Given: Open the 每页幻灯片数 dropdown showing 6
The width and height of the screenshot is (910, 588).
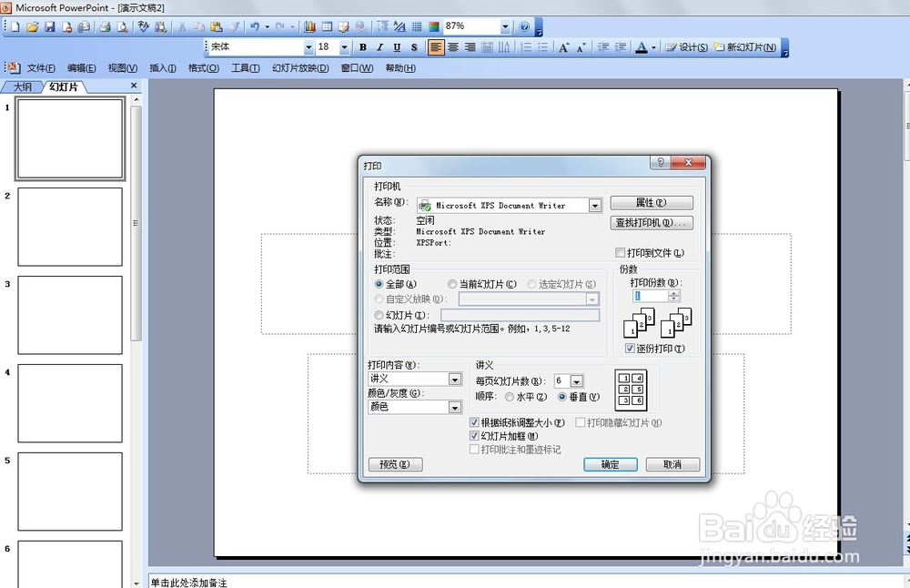Looking at the screenshot, I should click(x=576, y=381).
